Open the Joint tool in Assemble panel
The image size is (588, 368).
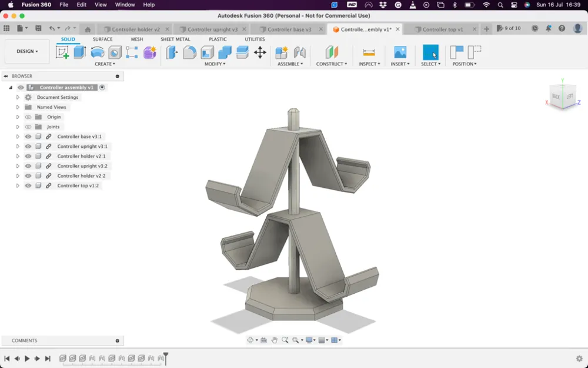click(x=299, y=52)
